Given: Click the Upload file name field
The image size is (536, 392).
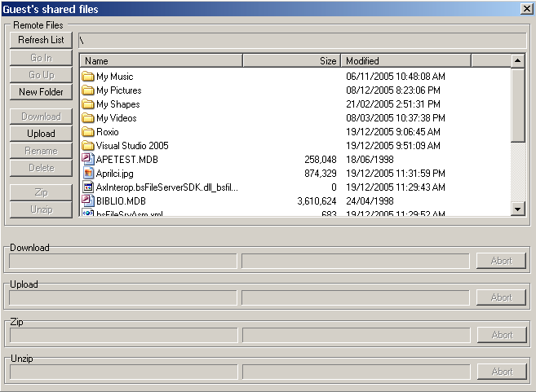Looking at the screenshot, I should (122, 297).
